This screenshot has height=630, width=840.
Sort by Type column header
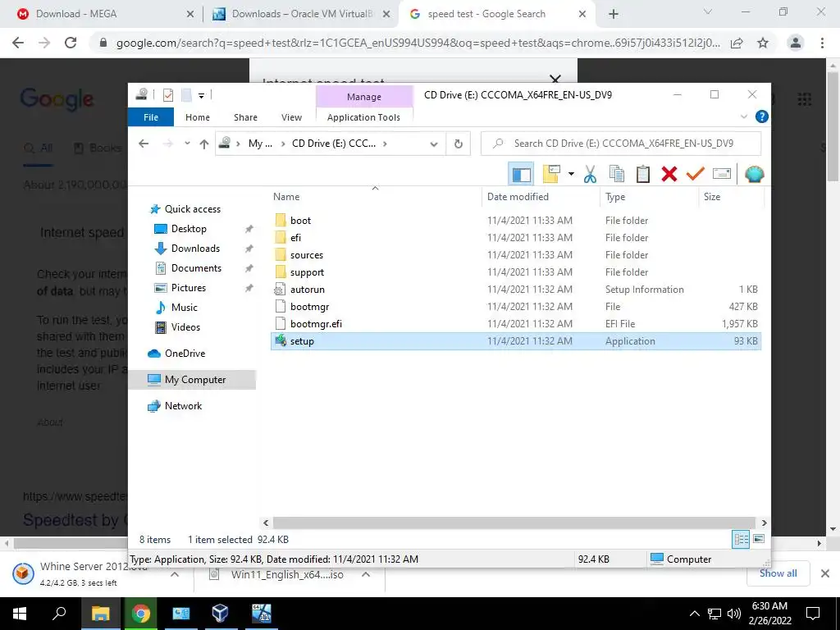coord(650,197)
